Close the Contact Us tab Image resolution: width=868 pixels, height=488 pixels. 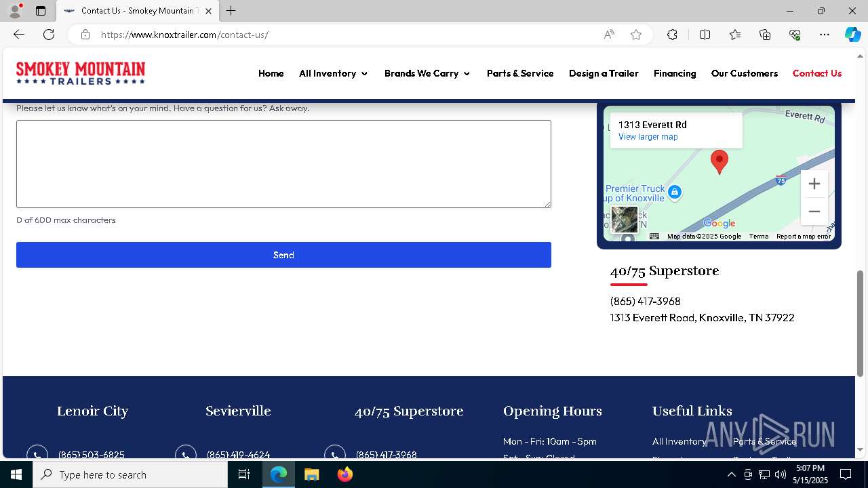[209, 11]
